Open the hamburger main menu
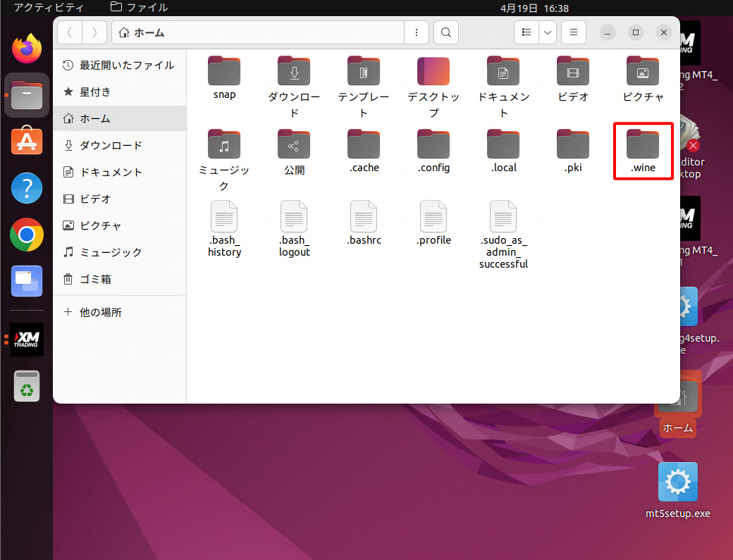The image size is (733, 560). pos(574,32)
